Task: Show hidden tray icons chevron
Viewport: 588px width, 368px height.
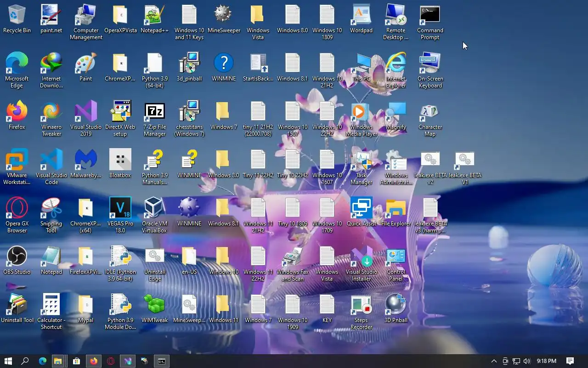Action: pyautogui.click(x=494, y=361)
